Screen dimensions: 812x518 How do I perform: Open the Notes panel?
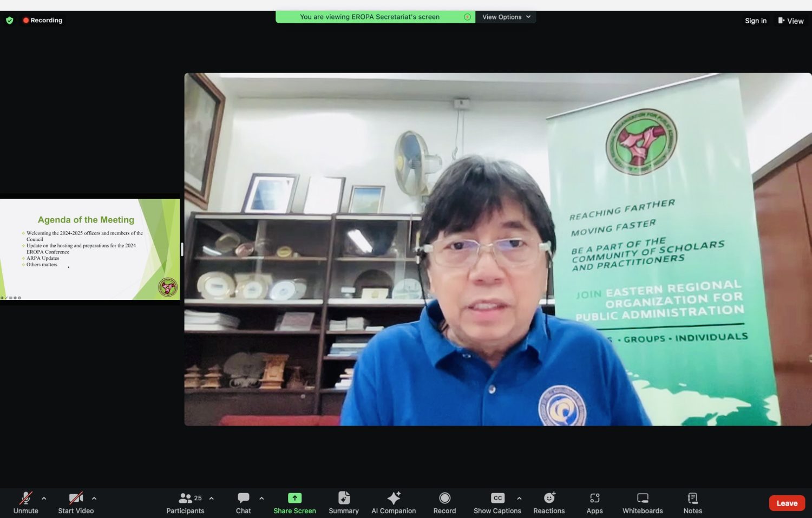click(692, 503)
